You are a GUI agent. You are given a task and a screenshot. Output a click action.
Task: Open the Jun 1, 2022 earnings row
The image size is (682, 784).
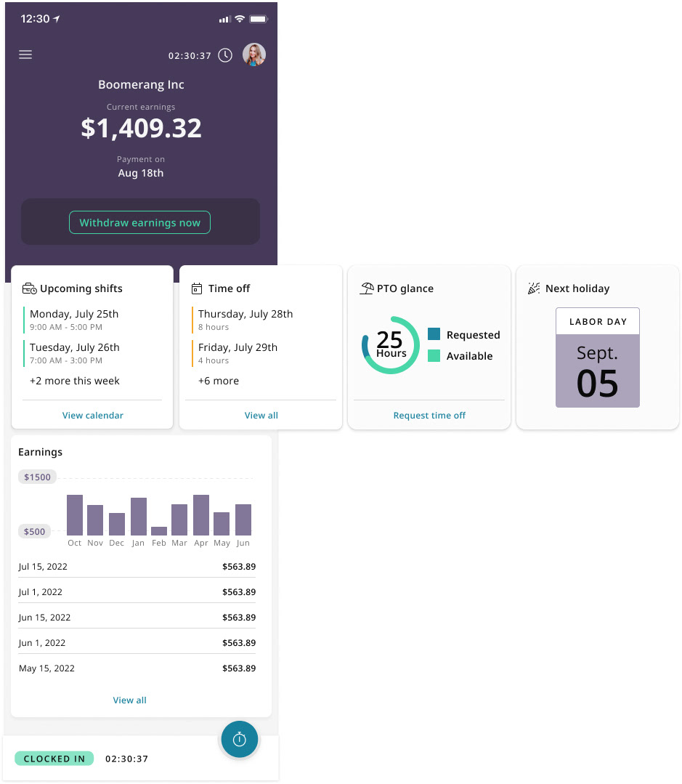[x=137, y=643]
